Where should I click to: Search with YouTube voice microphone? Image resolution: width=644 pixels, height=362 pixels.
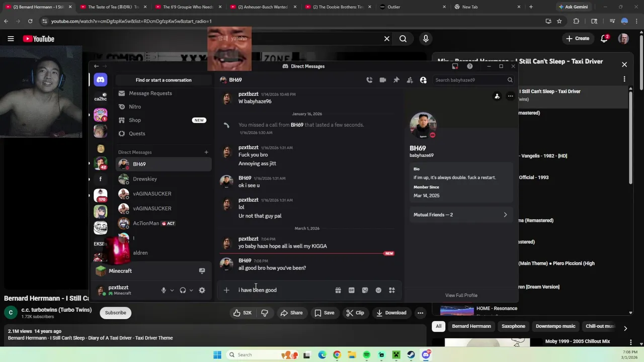tap(426, 39)
